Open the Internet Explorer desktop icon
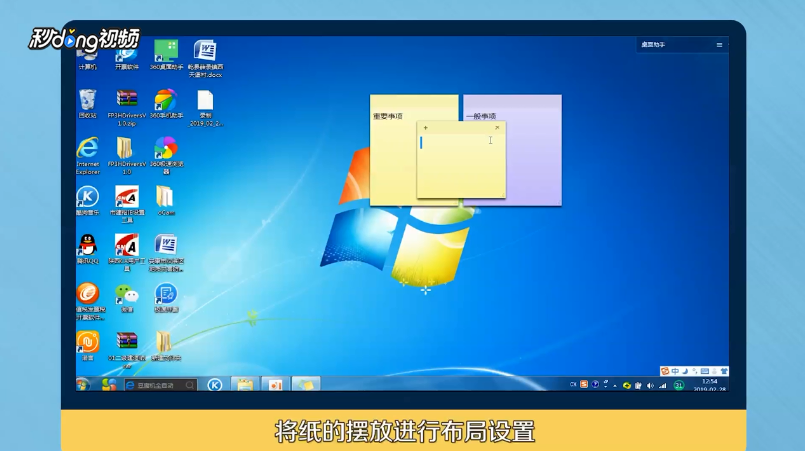 [x=88, y=156]
